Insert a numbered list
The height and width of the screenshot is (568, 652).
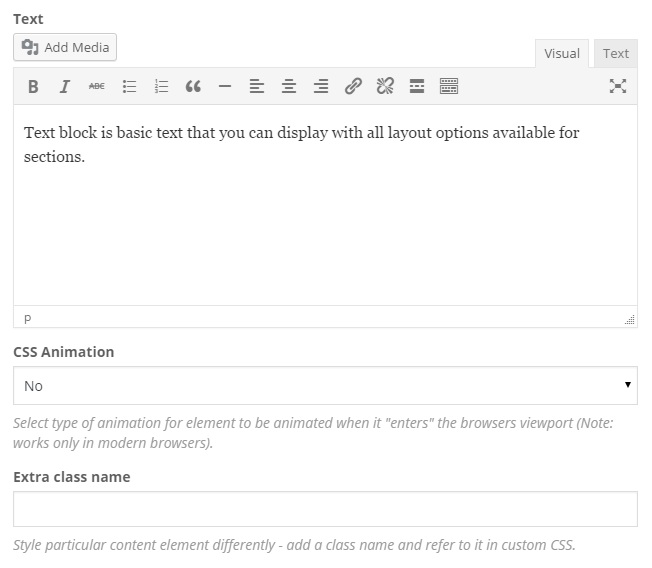click(161, 87)
